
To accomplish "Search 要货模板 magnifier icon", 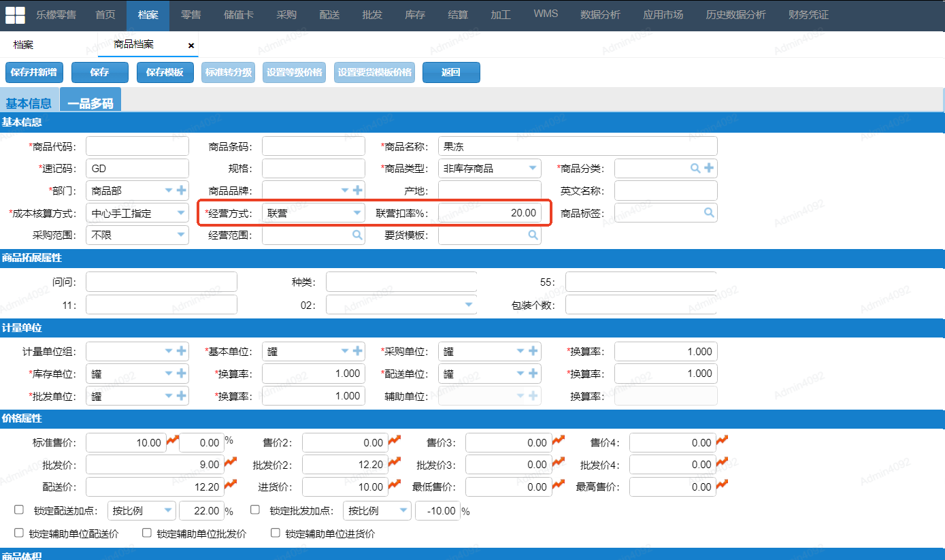I will coord(533,235).
